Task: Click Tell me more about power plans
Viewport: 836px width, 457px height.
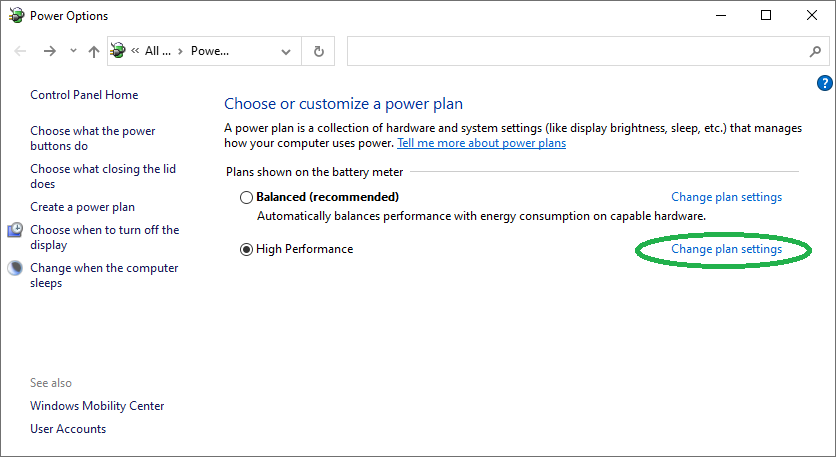Action: [x=481, y=143]
